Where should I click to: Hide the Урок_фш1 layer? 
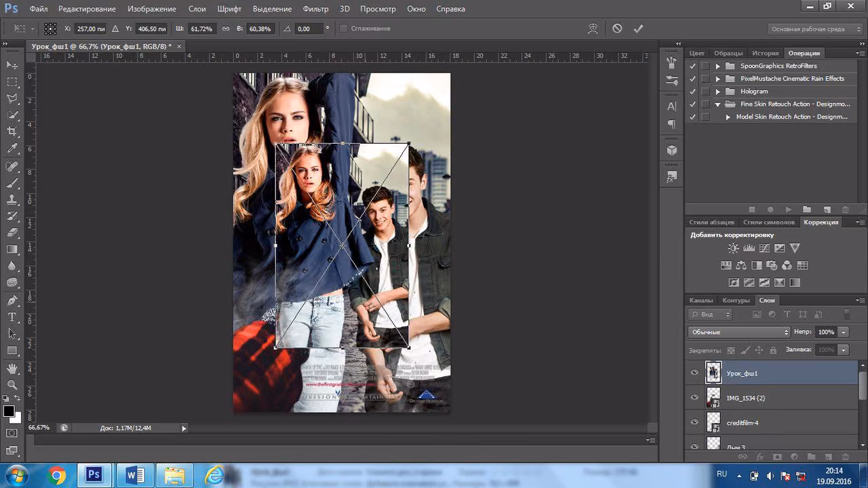(x=694, y=372)
